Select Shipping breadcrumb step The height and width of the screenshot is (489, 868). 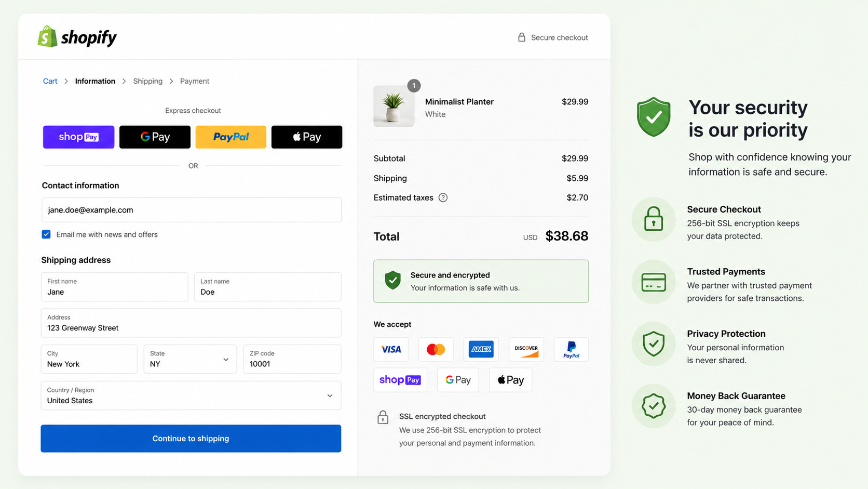coord(147,81)
